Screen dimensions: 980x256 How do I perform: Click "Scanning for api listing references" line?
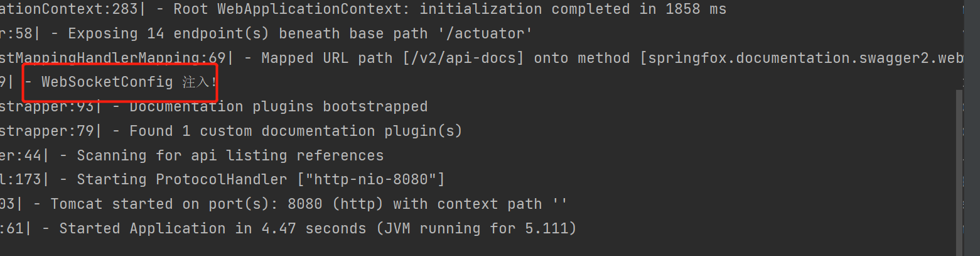230,155
